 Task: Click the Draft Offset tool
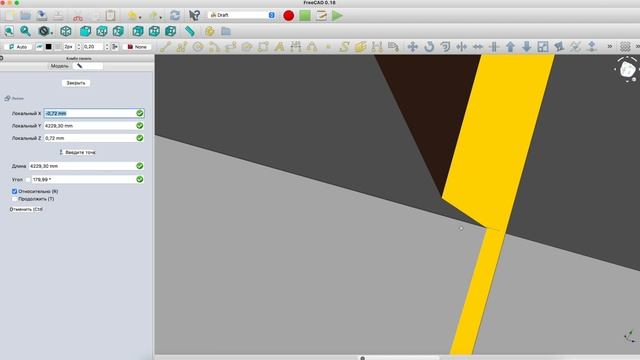445,47
